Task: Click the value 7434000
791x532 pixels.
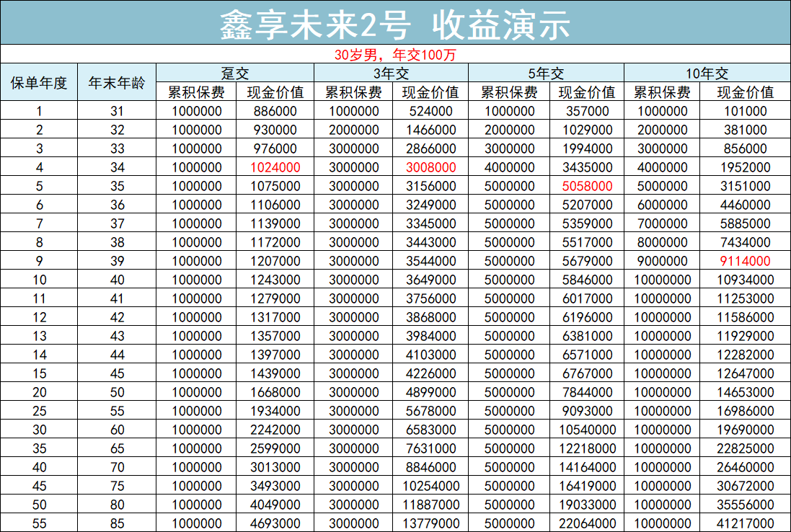Action: tap(745, 242)
